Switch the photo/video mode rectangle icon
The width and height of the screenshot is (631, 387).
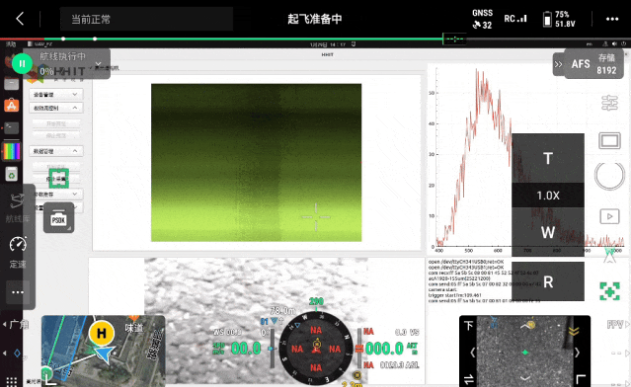(609, 141)
